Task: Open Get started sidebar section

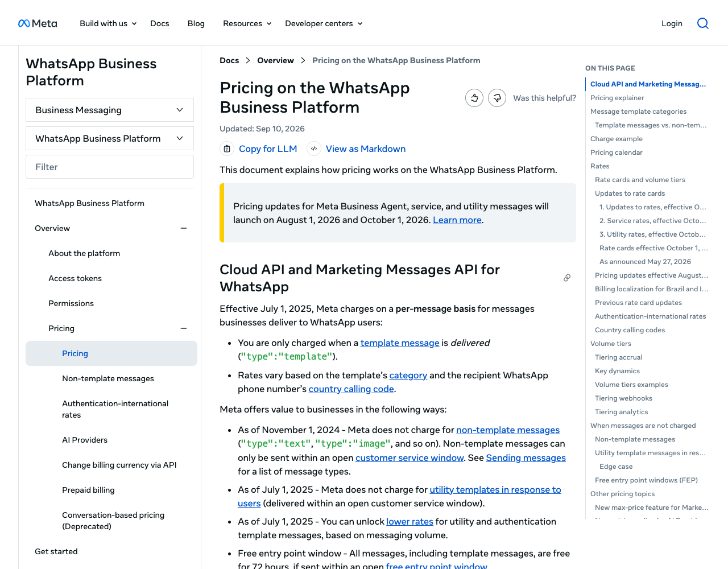Action: click(x=56, y=551)
